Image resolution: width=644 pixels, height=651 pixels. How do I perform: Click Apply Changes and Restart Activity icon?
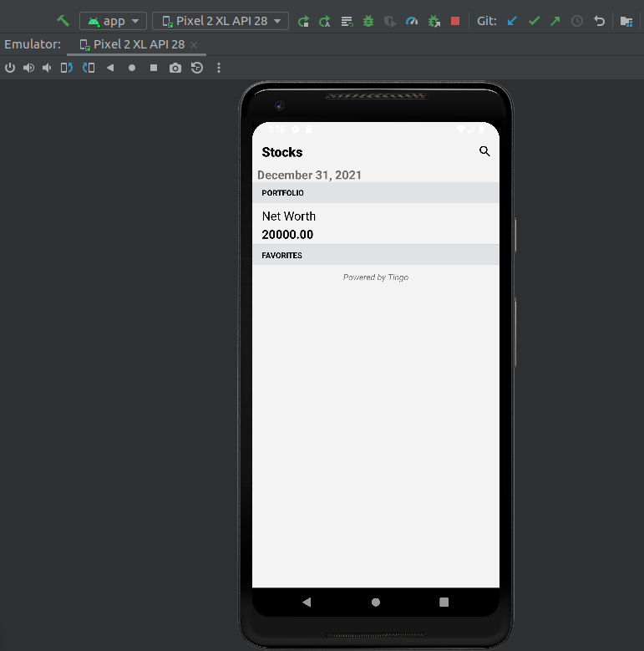pyautogui.click(x=324, y=21)
